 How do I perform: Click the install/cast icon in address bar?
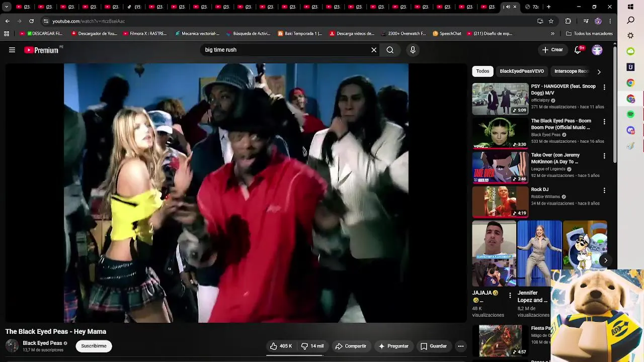(540, 21)
